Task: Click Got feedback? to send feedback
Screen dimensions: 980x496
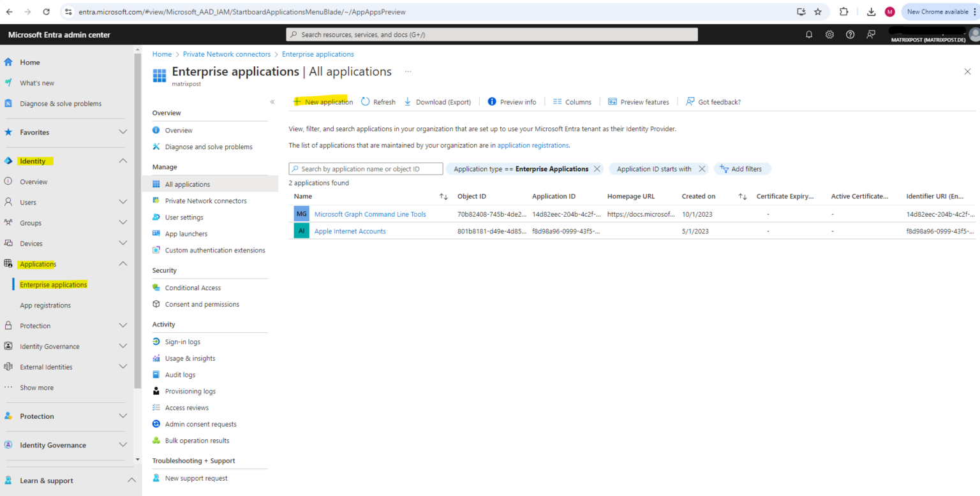Action: point(713,101)
